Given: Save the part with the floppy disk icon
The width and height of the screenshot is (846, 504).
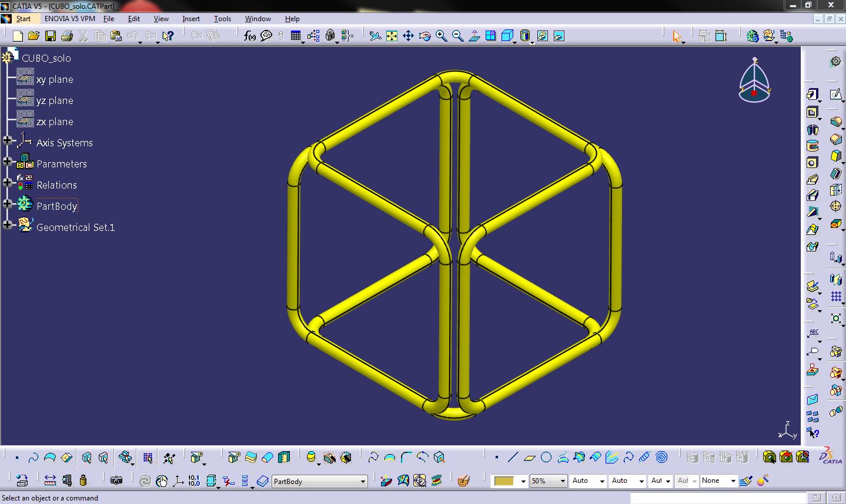Looking at the screenshot, I should pos(51,36).
